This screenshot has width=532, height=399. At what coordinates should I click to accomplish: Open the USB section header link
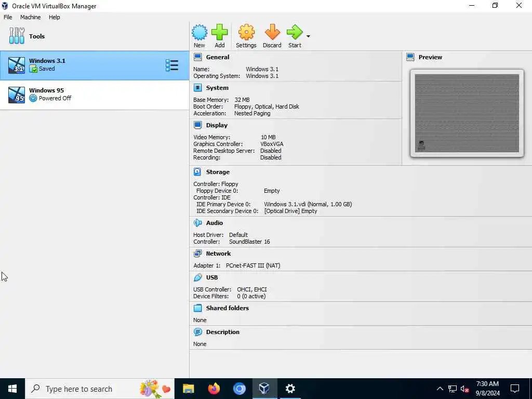pos(212,277)
